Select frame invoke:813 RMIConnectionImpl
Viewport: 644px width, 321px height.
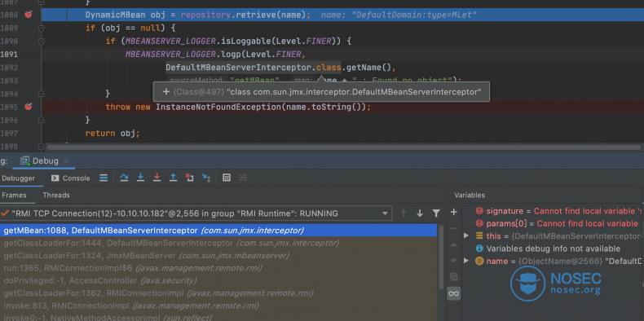click(218, 306)
